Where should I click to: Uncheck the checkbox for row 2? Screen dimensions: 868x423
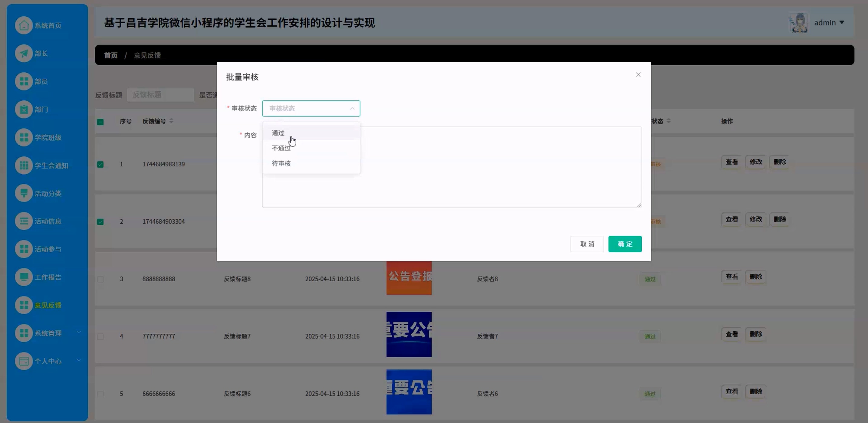point(100,221)
